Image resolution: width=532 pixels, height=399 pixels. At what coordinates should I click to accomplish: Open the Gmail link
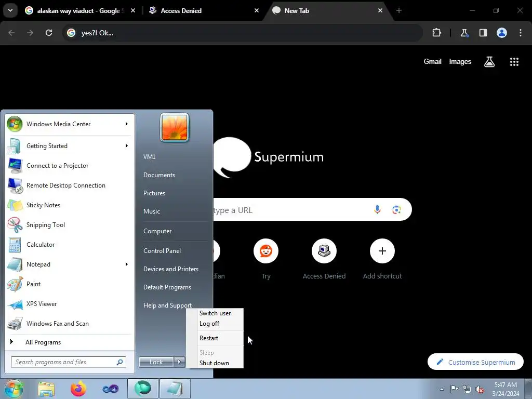432,62
